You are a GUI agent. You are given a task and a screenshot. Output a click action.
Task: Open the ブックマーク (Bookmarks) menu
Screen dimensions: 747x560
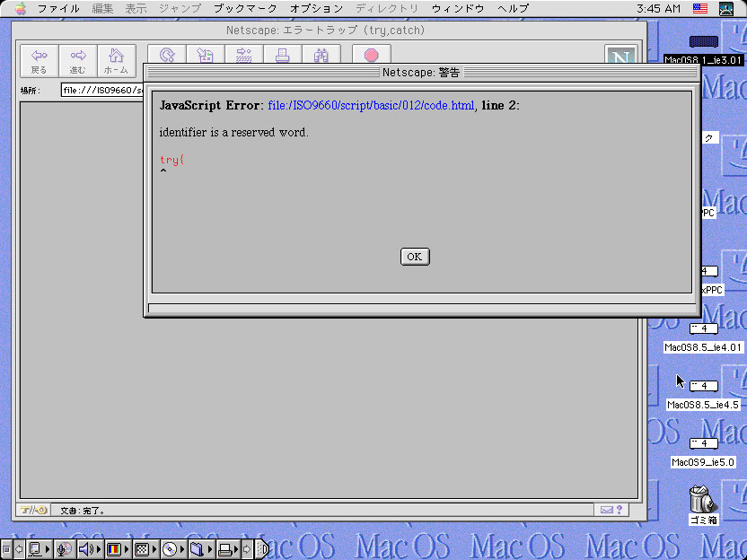click(x=245, y=9)
